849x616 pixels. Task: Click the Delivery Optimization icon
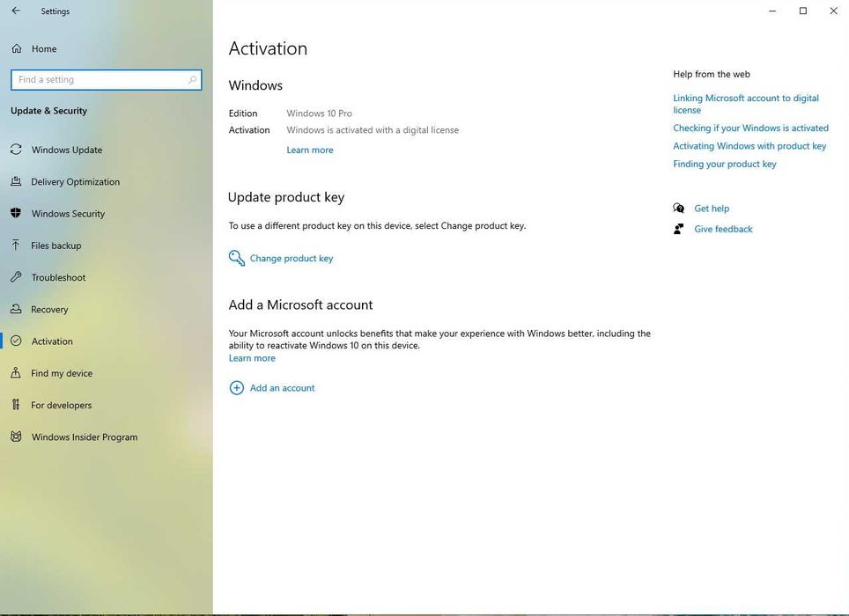(16, 181)
